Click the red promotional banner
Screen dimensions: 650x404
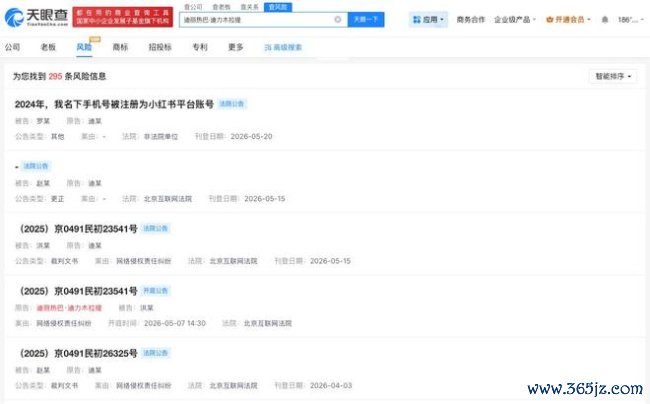[x=123, y=17]
